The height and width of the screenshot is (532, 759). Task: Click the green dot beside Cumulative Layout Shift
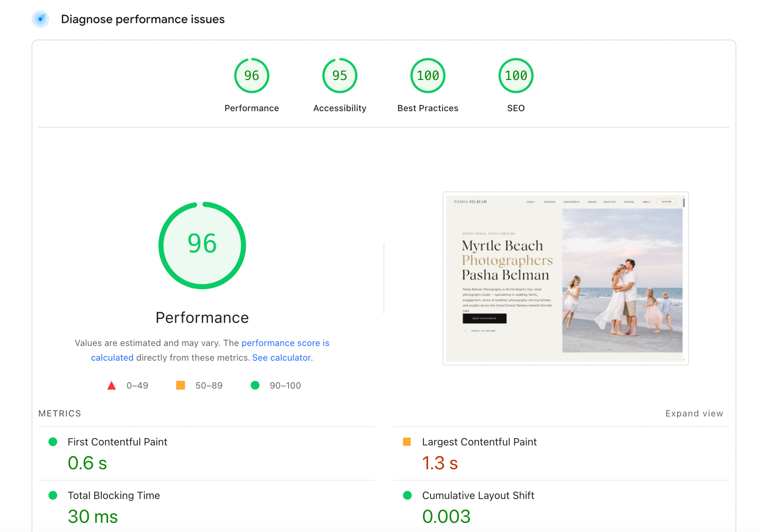[407, 495]
